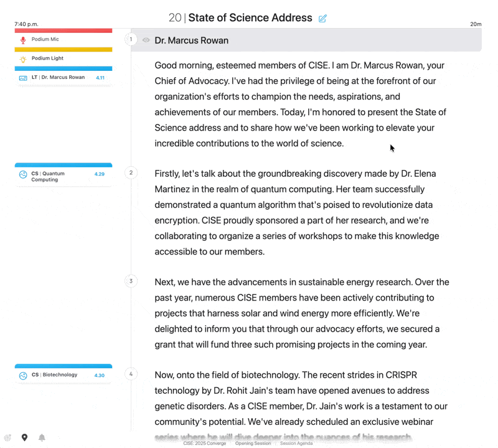Viewport: 498px width, 448px height.
Task: Click the 20m duration label
Action: 476,24
